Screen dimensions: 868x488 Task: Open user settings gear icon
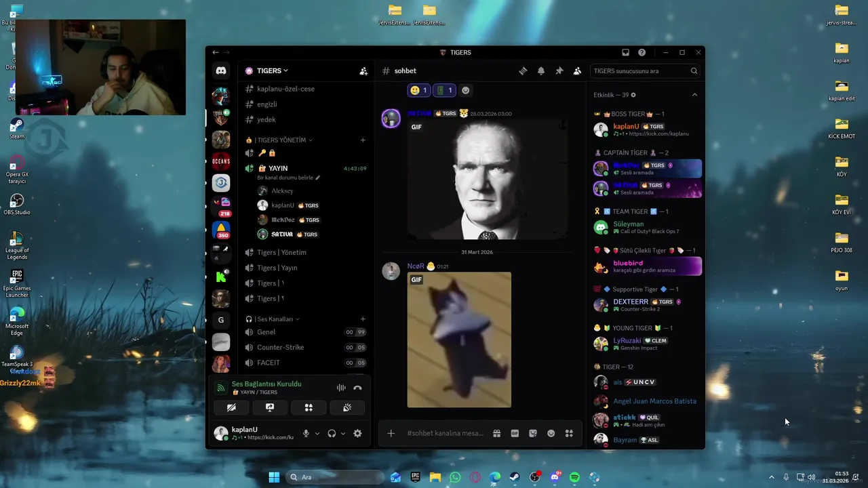point(357,433)
